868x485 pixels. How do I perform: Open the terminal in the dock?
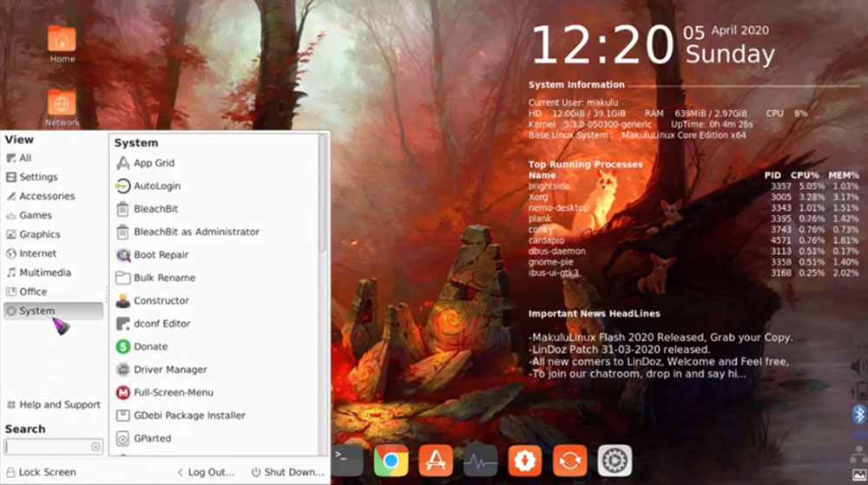tap(348, 460)
